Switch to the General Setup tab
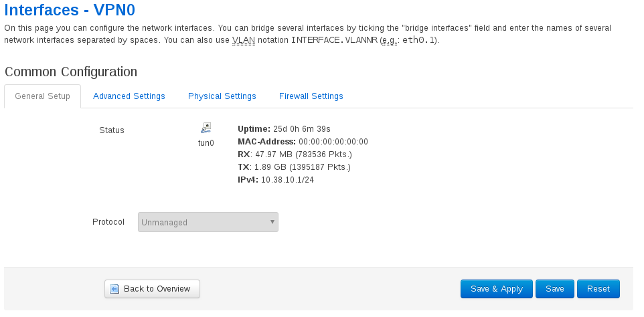This screenshot has height=317, width=644. pyautogui.click(x=42, y=96)
